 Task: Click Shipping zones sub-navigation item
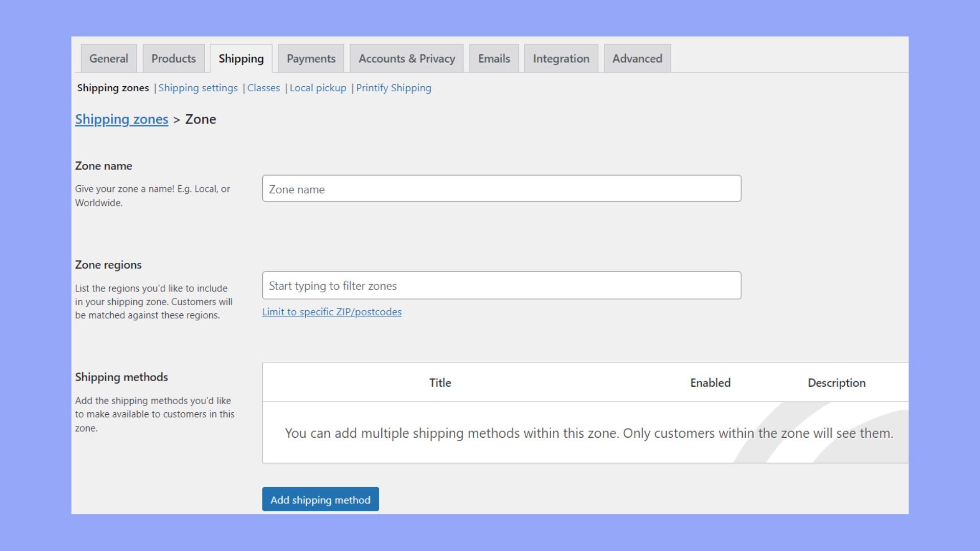pos(113,88)
